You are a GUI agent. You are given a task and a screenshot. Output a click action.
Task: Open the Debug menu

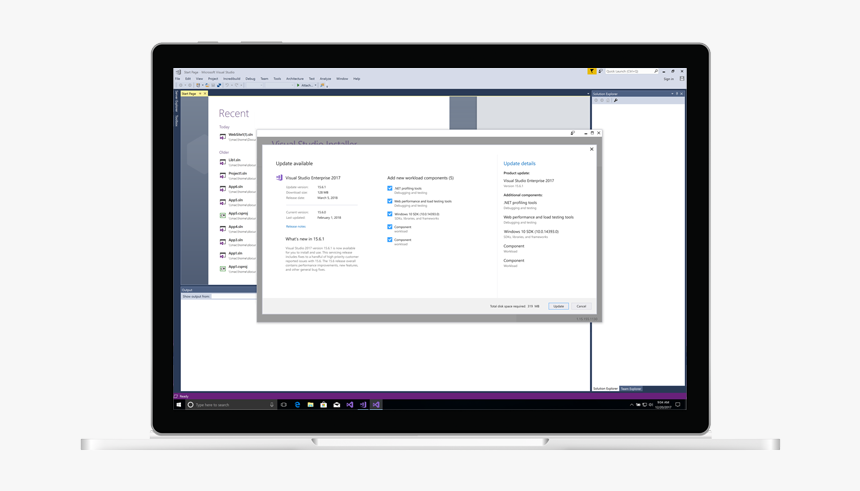(250, 78)
